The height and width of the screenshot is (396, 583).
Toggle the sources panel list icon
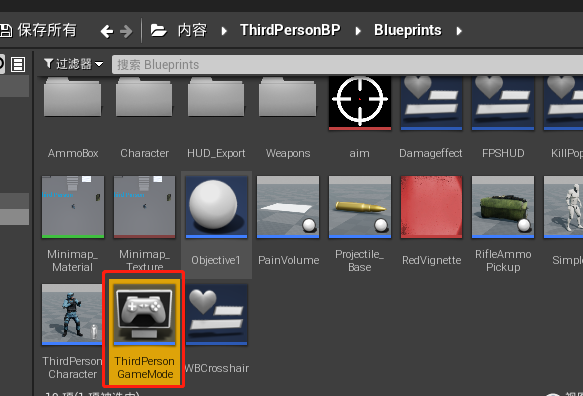click(18, 64)
